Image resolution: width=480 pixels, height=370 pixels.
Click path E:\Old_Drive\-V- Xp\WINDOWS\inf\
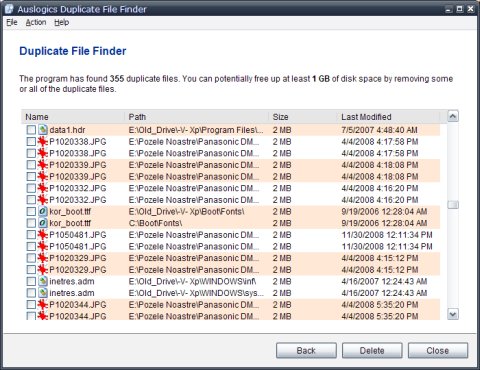[193, 282]
